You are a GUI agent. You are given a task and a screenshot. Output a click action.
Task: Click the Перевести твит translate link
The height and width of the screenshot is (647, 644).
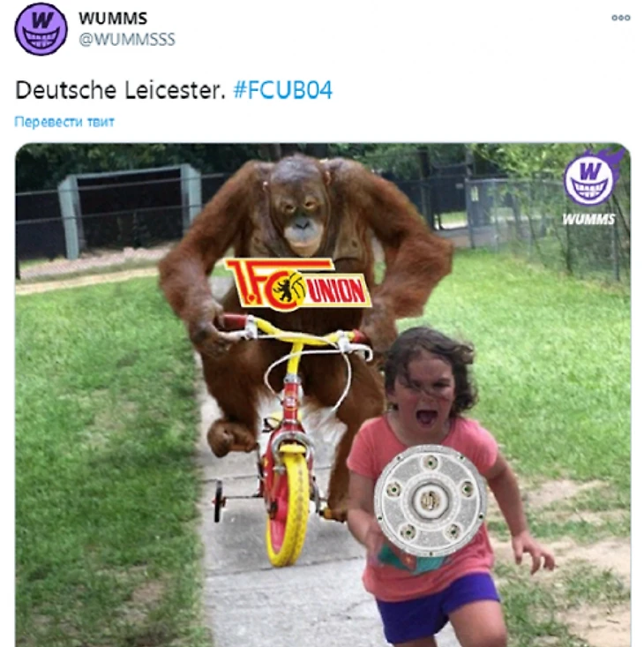pyautogui.click(x=64, y=122)
